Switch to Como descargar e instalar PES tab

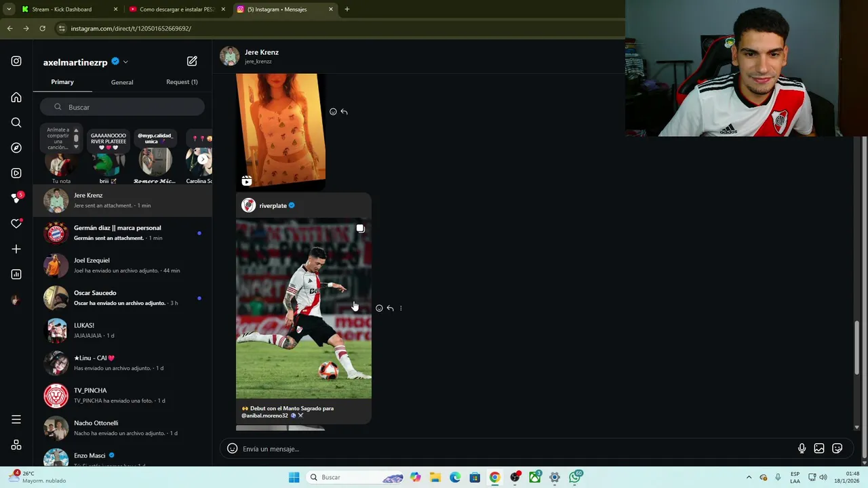[178, 9]
